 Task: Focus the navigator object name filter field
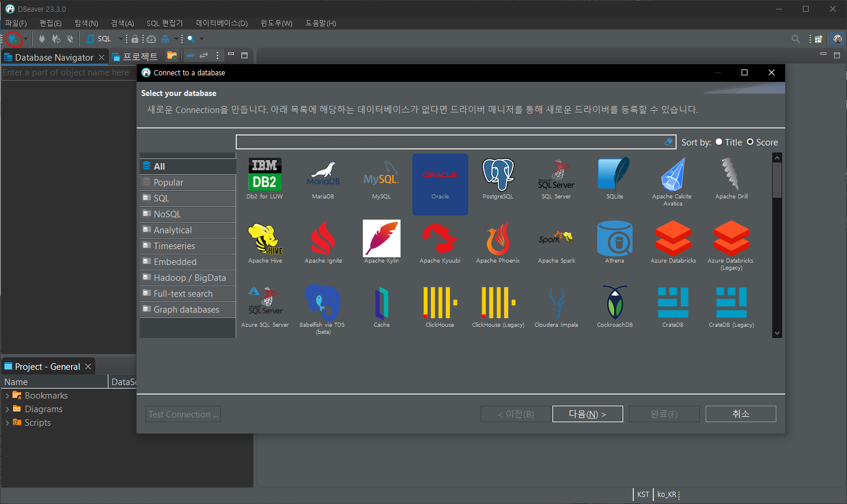[x=68, y=72]
